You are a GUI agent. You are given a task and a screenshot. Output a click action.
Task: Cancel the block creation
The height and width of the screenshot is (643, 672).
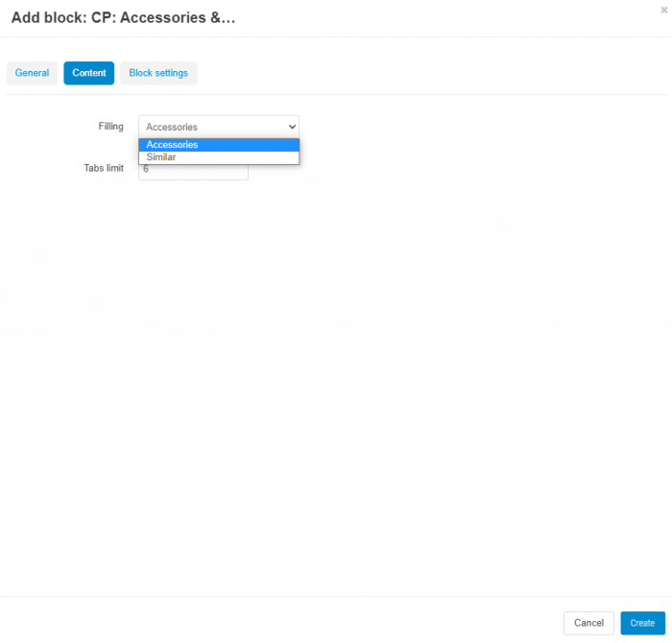coord(588,623)
